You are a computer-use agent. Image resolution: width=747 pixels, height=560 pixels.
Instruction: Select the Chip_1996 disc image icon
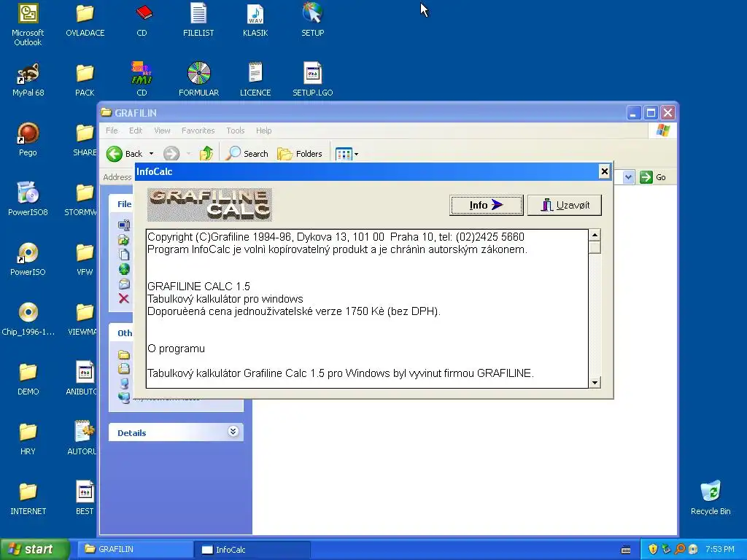coord(28,319)
